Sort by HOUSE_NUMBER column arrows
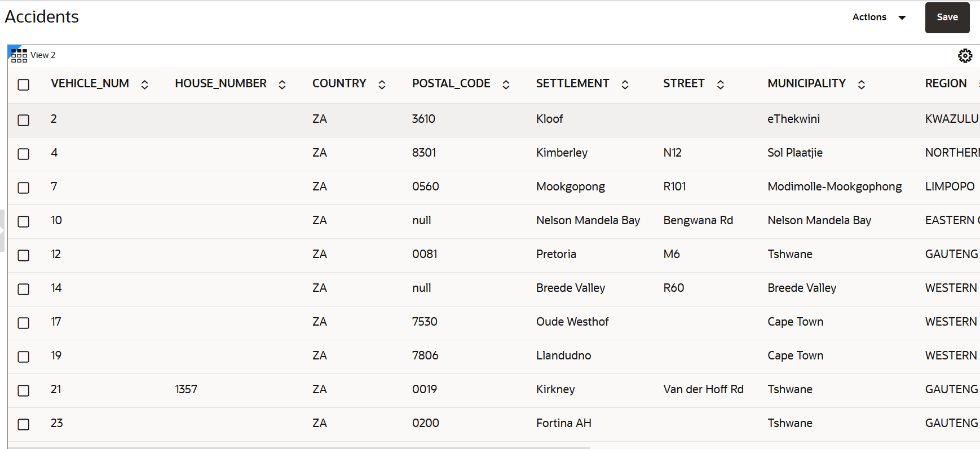The width and height of the screenshot is (980, 449). pos(282,85)
